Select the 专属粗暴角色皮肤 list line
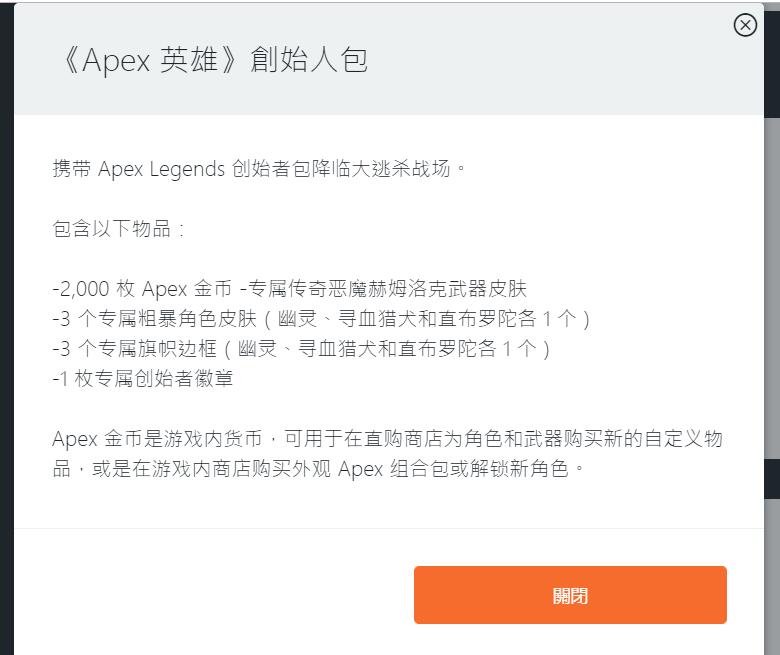 (x=321, y=319)
